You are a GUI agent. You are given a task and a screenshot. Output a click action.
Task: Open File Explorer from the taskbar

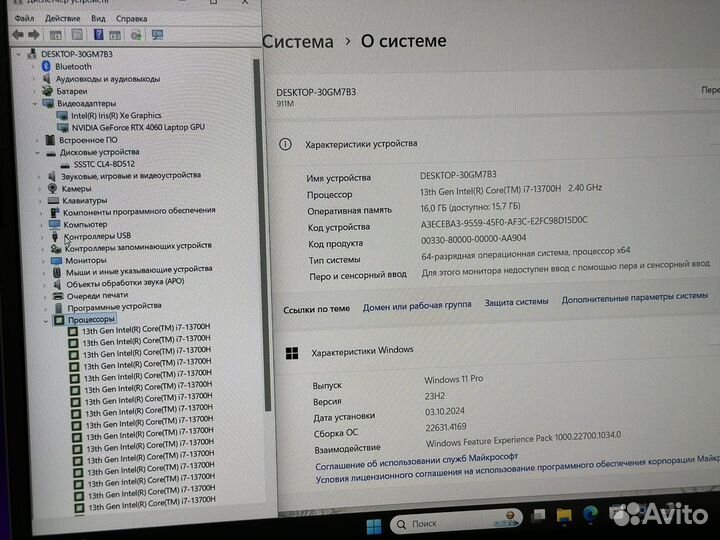[564, 515]
